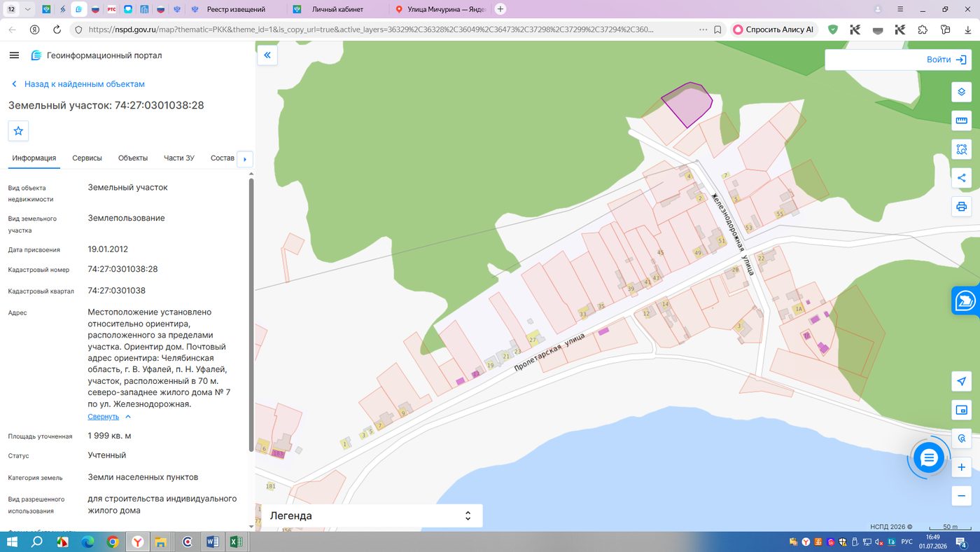Open the Части ЗУ tab

point(178,158)
